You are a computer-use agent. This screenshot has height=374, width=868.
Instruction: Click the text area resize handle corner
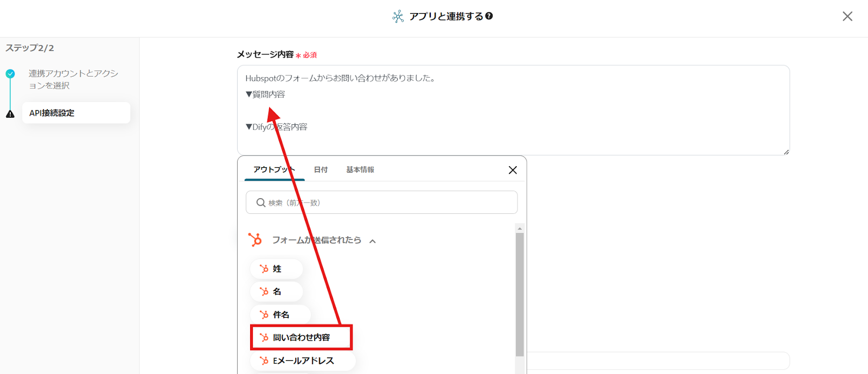(786, 152)
